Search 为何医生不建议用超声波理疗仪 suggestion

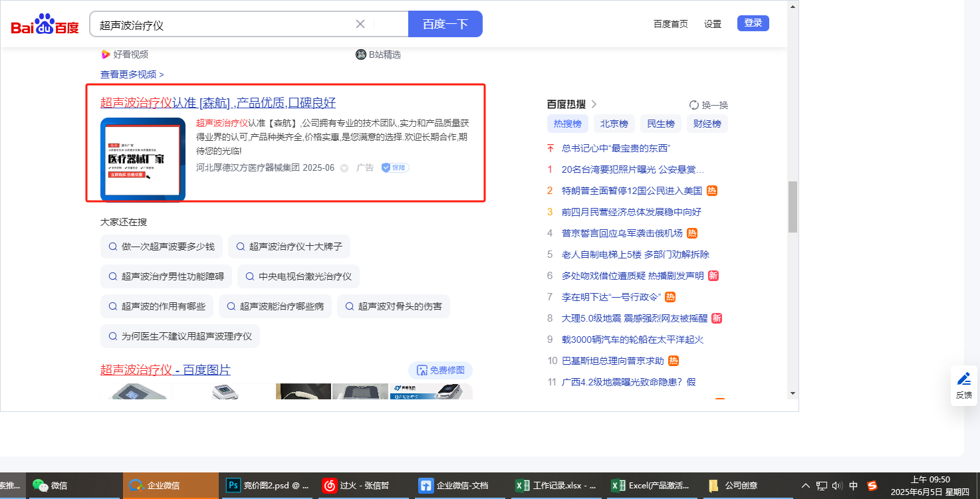[x=180, y=337]
